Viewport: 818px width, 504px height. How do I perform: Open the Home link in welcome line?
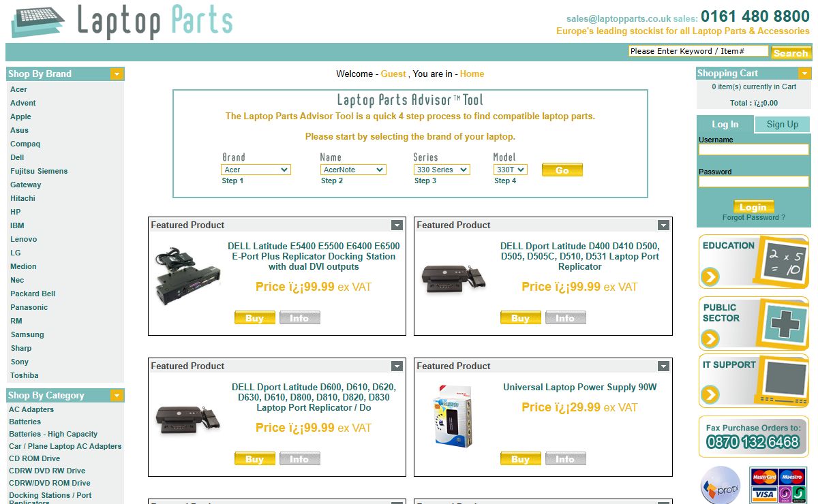[472, 74]
